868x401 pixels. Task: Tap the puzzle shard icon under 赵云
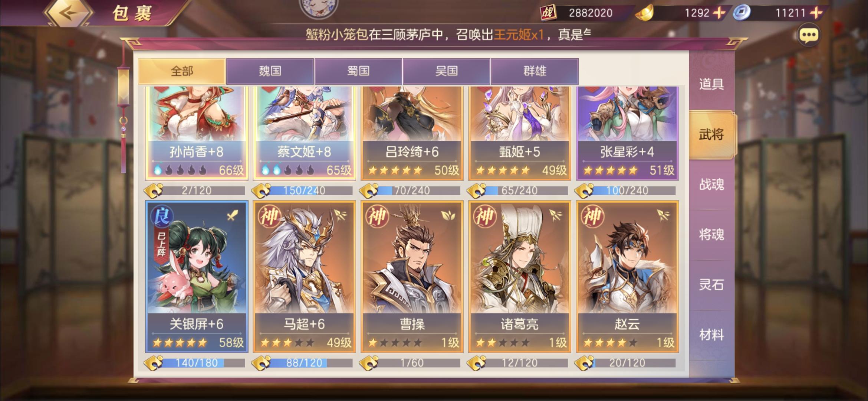[x=584, y=363]
